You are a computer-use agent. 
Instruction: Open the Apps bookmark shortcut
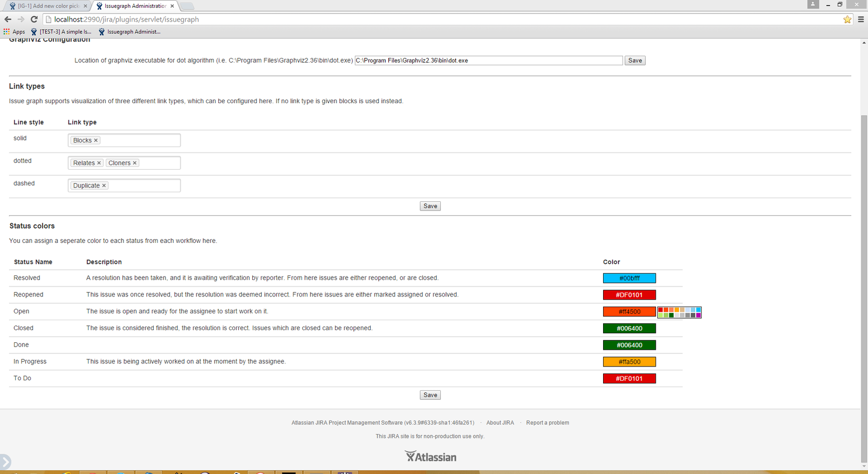pyautogui.click(x=14, y=32)
